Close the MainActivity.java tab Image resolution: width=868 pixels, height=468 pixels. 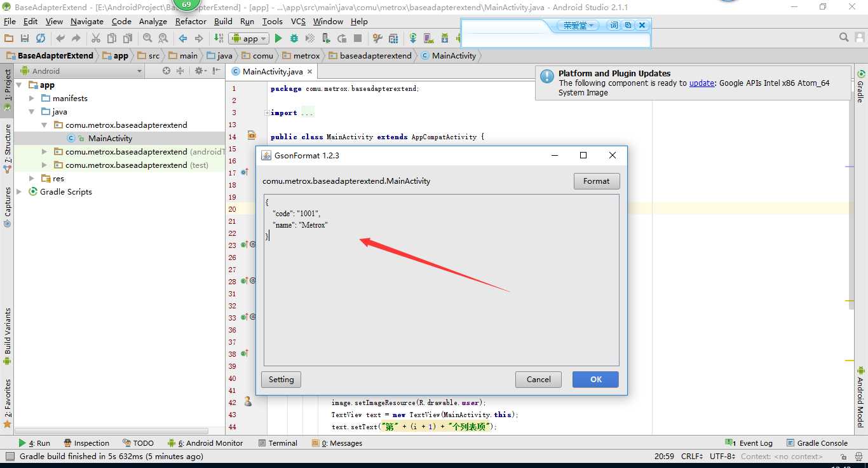[309, 72]
